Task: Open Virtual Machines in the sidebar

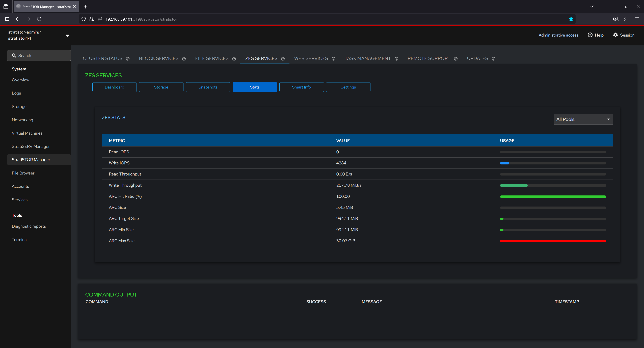Action: 27,133
